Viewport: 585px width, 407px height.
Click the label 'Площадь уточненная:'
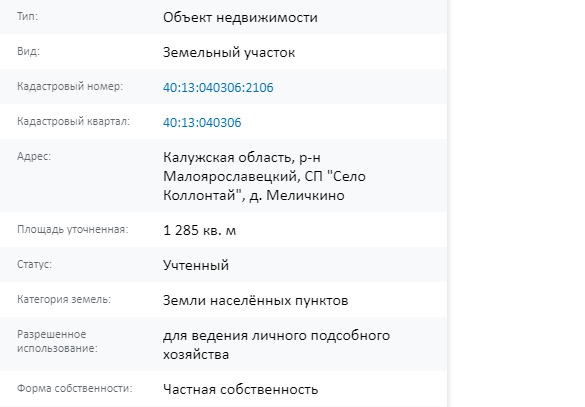pos(73,229)
